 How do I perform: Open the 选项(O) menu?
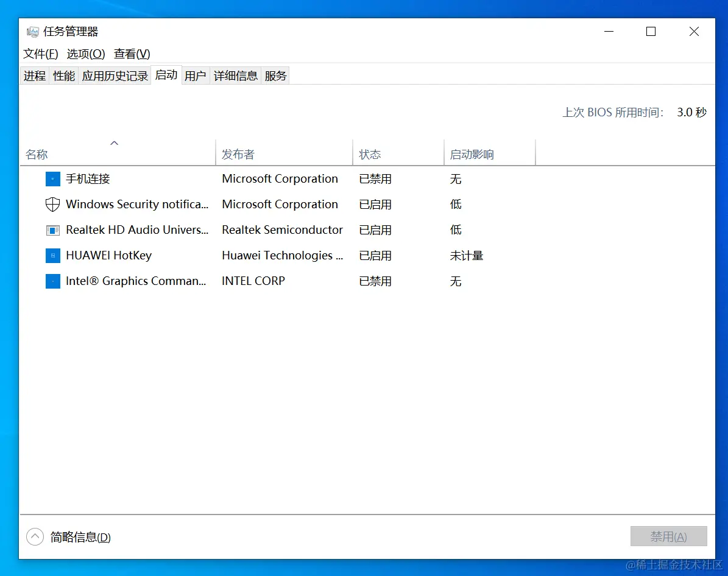86,54
